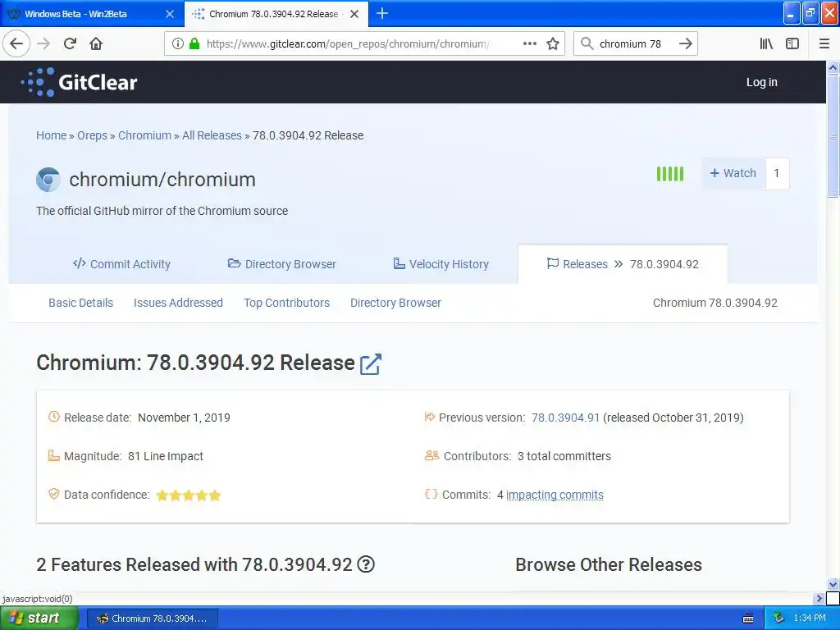Click the chromium repository avatar icon
The height and width of the screenshot is (630, 840).
48,180
